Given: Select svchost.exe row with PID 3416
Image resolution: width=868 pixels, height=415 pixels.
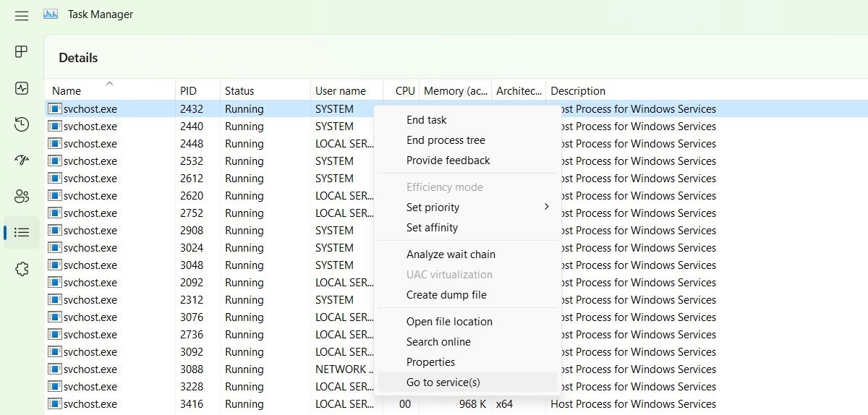Looking at the screenshot, I should coord(456,404).
